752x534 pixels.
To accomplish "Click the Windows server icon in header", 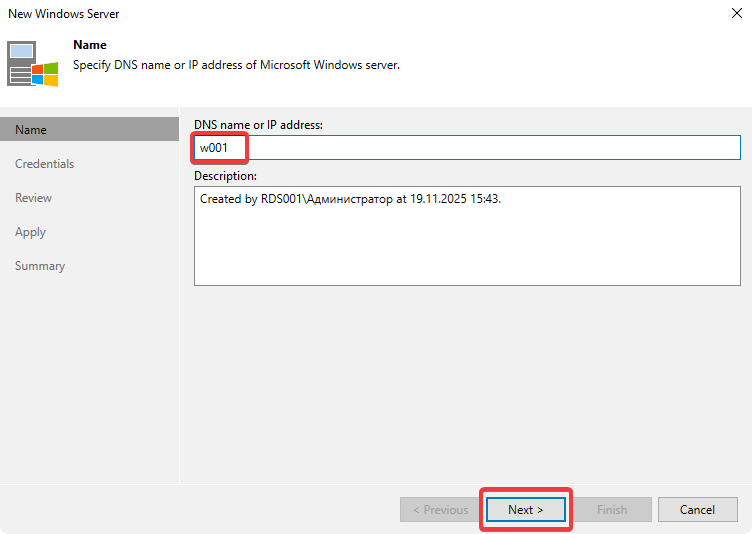I will click(32, 63).
